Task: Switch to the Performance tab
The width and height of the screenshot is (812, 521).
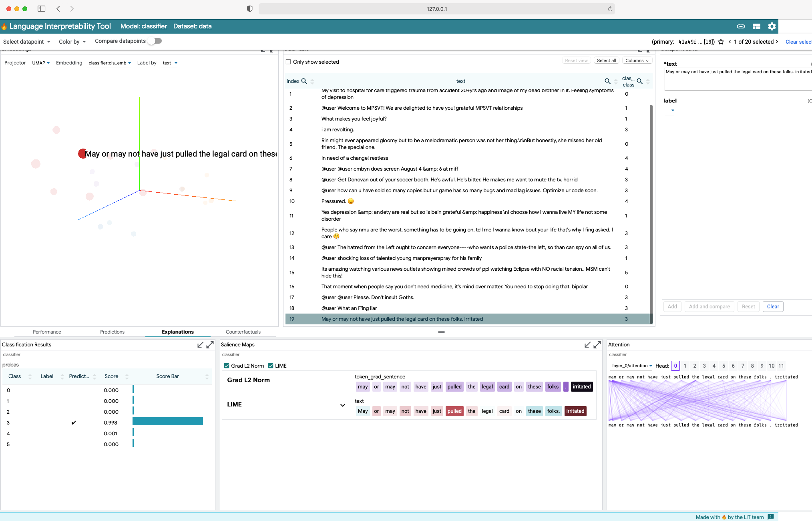Action: pyautogui.click(x=47, y=332)
